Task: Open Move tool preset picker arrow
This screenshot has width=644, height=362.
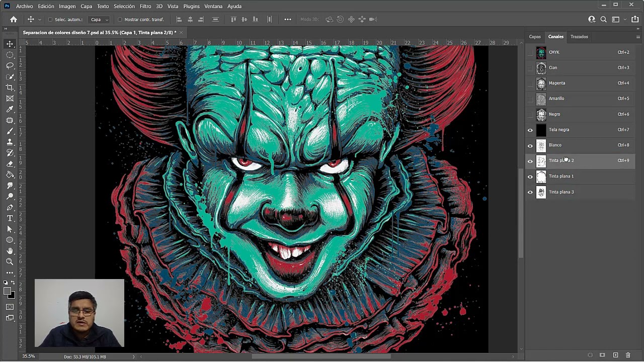Action: point(40,20)
